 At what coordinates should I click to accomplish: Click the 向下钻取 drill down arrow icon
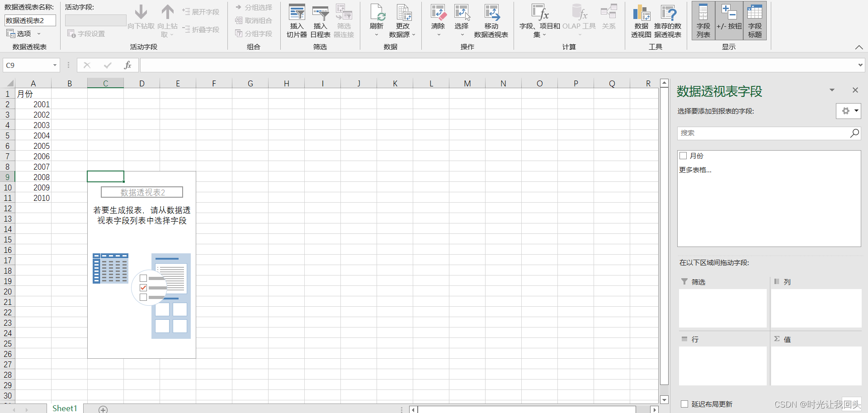coord(141,12)
